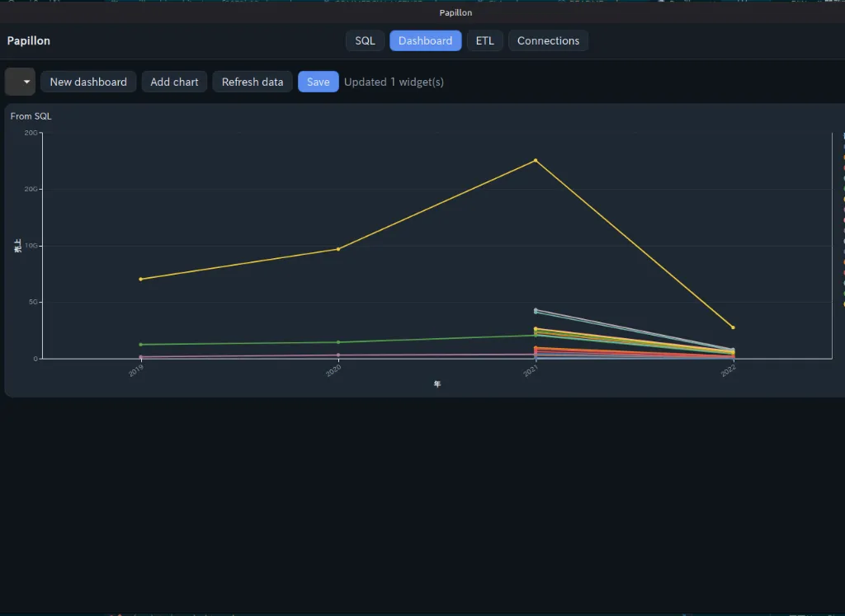Viewport: 845px width, 616px height.
Task: Click the New dashboard button
Action: pyautogui.click(x=88, y=82)
